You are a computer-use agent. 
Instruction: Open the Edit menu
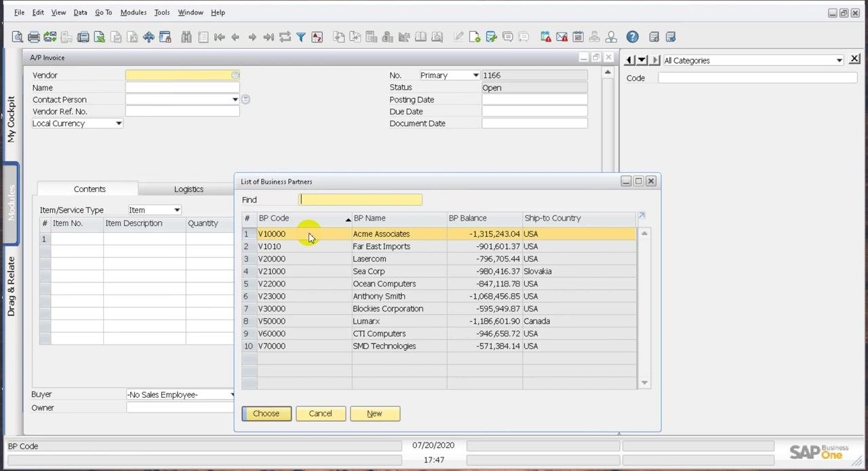(38, 12)
